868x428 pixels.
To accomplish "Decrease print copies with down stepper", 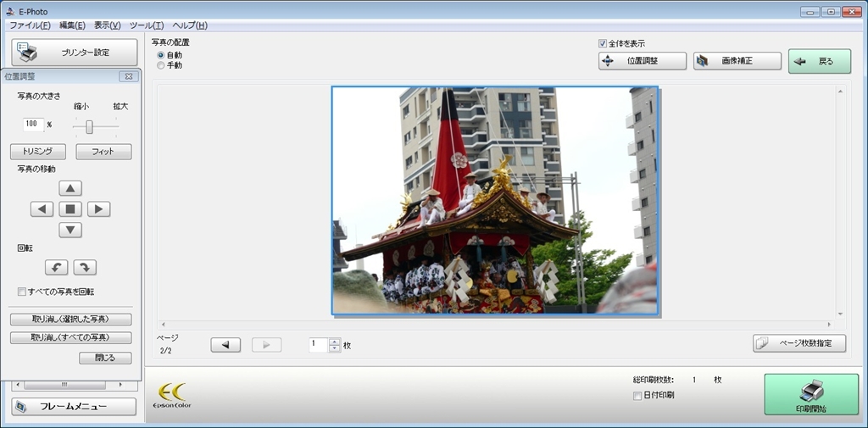I will pos(334,348).
